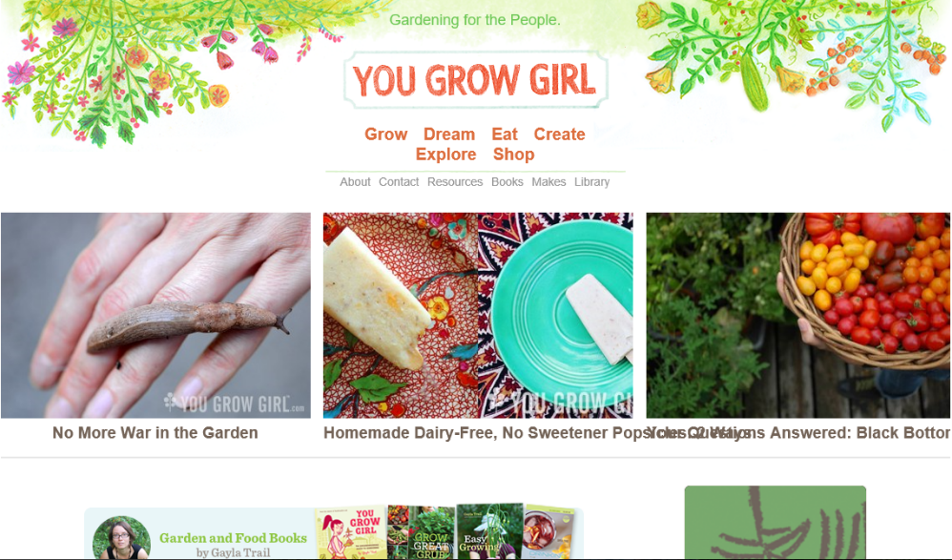Image resolution: width=952 pixels, height=560 pixels.
Task: Click the You Grow Girl logo
Action: 475,79
